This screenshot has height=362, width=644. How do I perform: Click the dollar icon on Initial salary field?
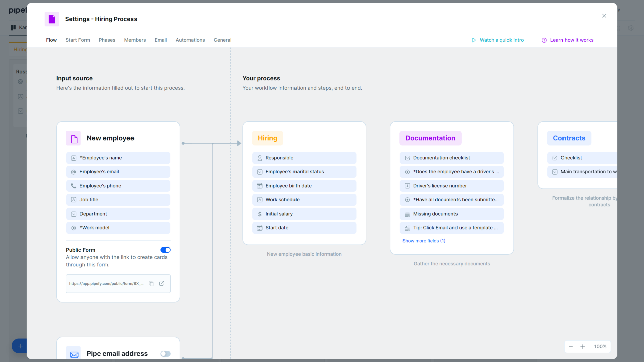(x=259, y=214)
